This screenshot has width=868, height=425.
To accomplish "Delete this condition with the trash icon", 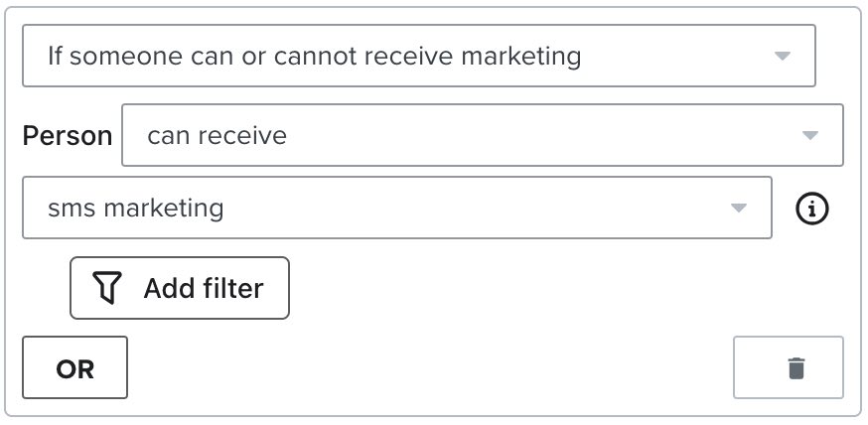I will click(796, 368).
